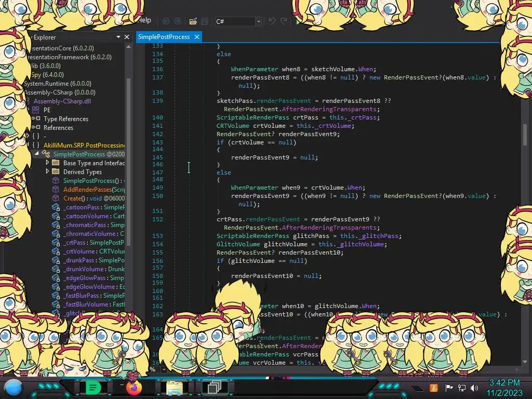The height and width of the screenshot is (399, 532).
Task: Click the _crtVolume field icon
Action: pos(56,251)
